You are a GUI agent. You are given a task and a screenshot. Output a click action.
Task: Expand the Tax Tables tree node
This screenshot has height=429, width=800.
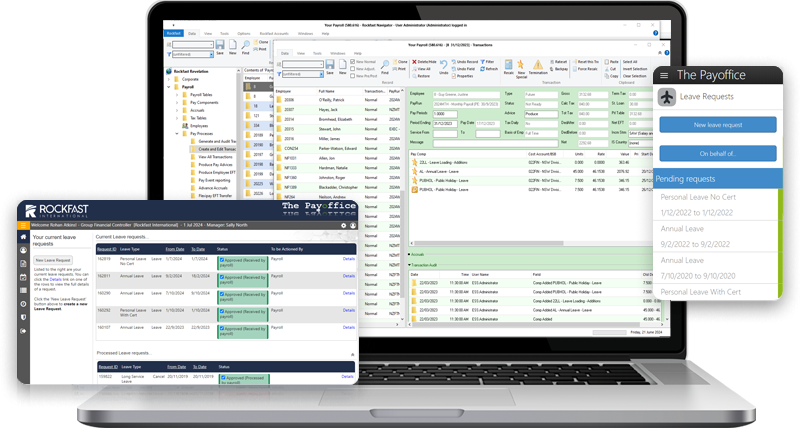click(177, 118)
